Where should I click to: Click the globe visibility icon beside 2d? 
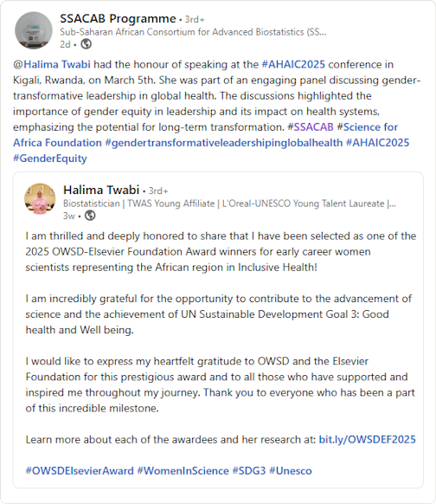pos(86,44)
